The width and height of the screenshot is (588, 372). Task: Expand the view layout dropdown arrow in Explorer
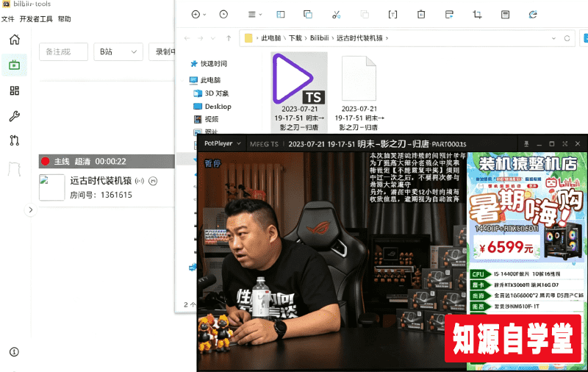[x=261, y=15]
